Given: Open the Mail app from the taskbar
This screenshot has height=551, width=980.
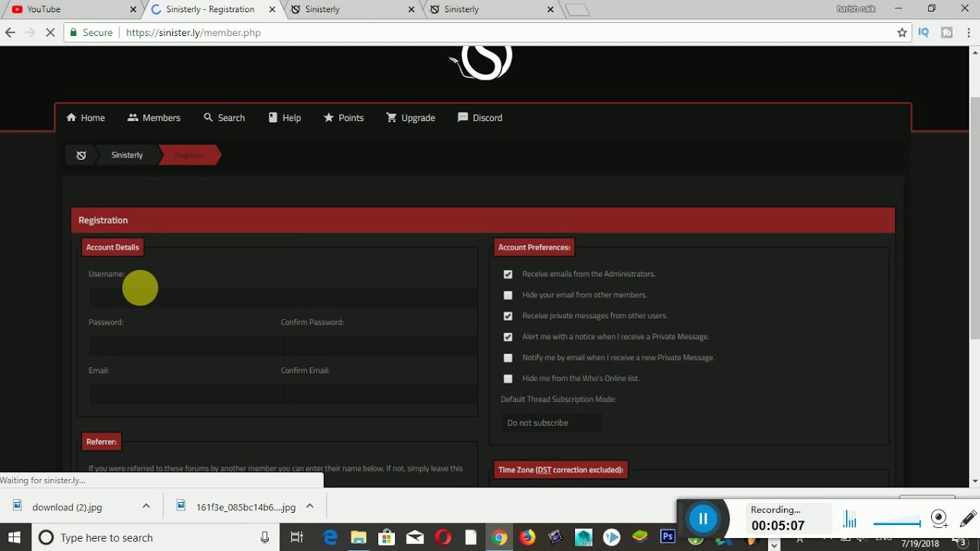Looking at the screenshot, I should [415, 537].
